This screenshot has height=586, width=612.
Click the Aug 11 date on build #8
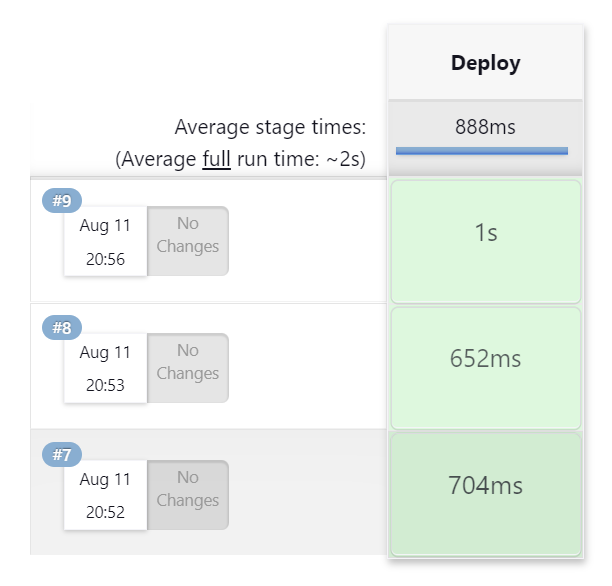pyautogui.click(x=105, y=353)
